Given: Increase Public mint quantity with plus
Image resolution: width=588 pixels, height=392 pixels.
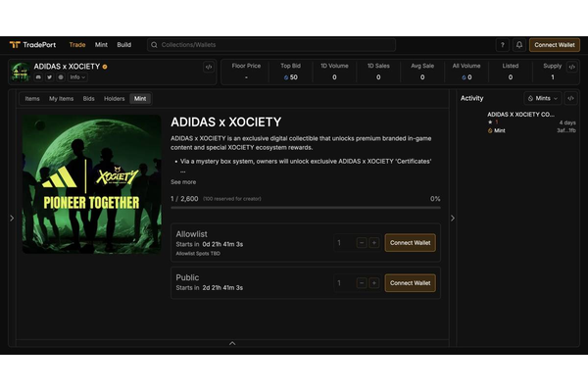Looking at the screenshot, I should coord(374,283).
